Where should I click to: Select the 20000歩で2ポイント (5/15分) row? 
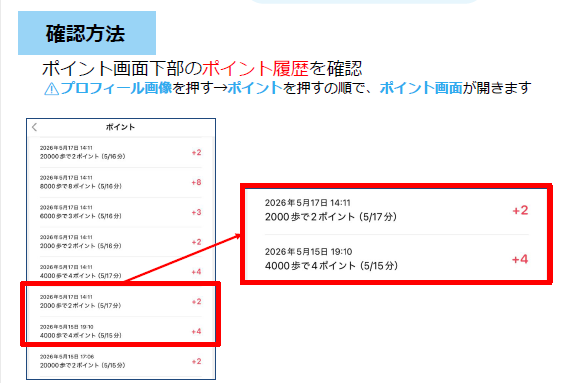[x=120, y=361]
